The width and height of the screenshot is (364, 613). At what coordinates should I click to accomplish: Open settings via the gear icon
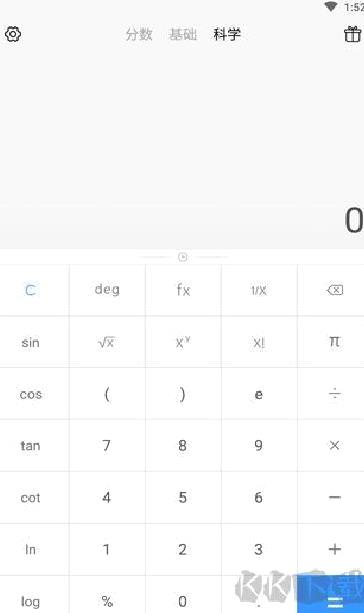point(13,34)
